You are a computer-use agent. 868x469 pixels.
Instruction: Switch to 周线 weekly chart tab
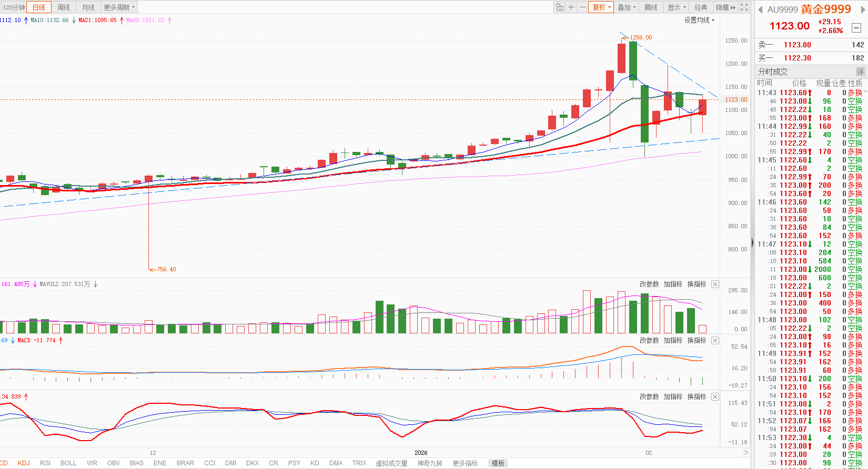[64, 7]
